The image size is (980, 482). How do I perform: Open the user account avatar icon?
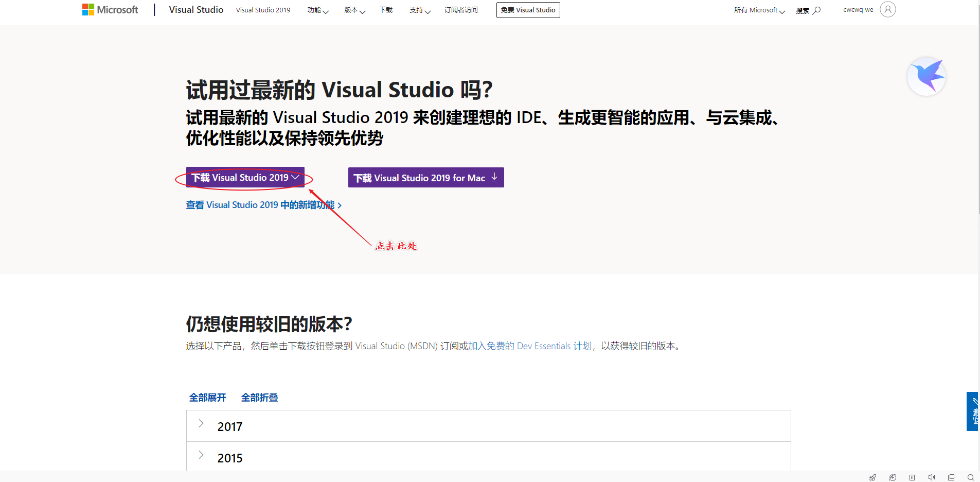[888, 9]
